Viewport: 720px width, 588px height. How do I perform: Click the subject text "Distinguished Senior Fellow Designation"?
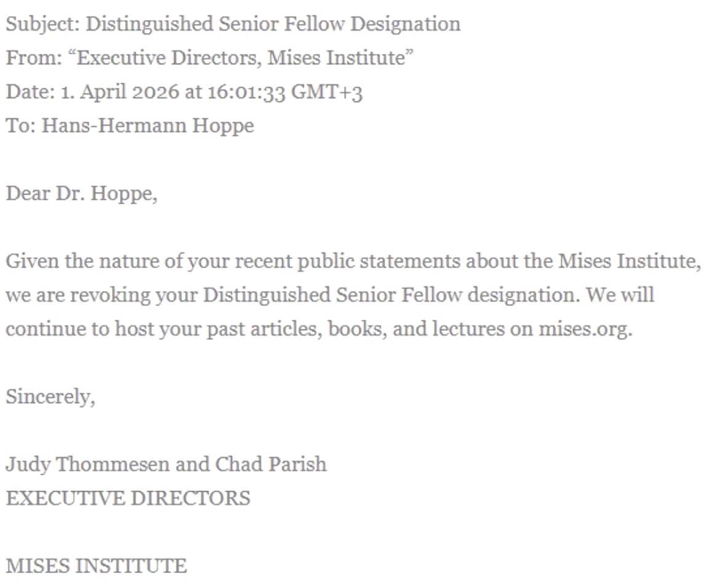coord(273,24)
